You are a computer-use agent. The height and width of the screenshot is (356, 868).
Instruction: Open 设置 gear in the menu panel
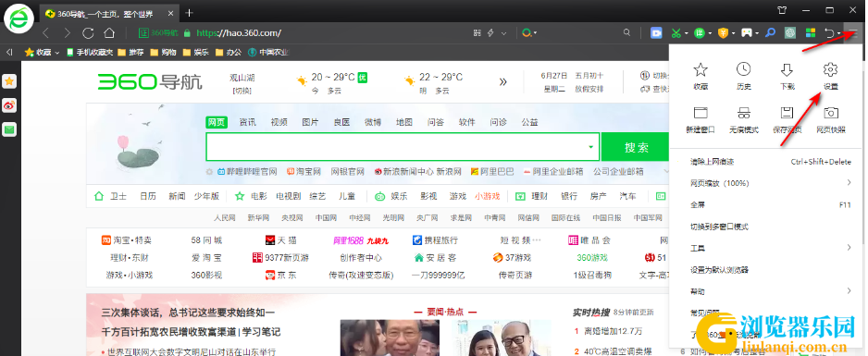pos(830,76)
